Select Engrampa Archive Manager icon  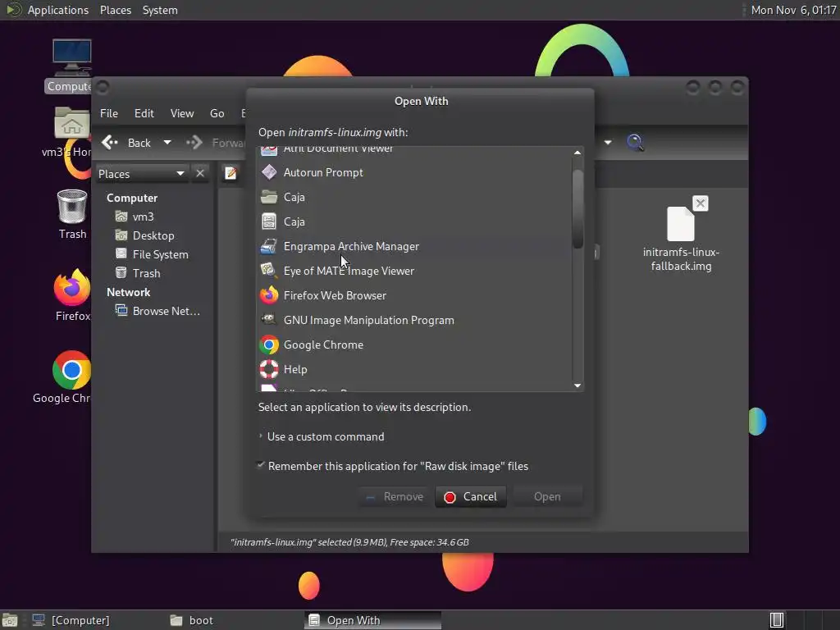click(x=269, y=246)
